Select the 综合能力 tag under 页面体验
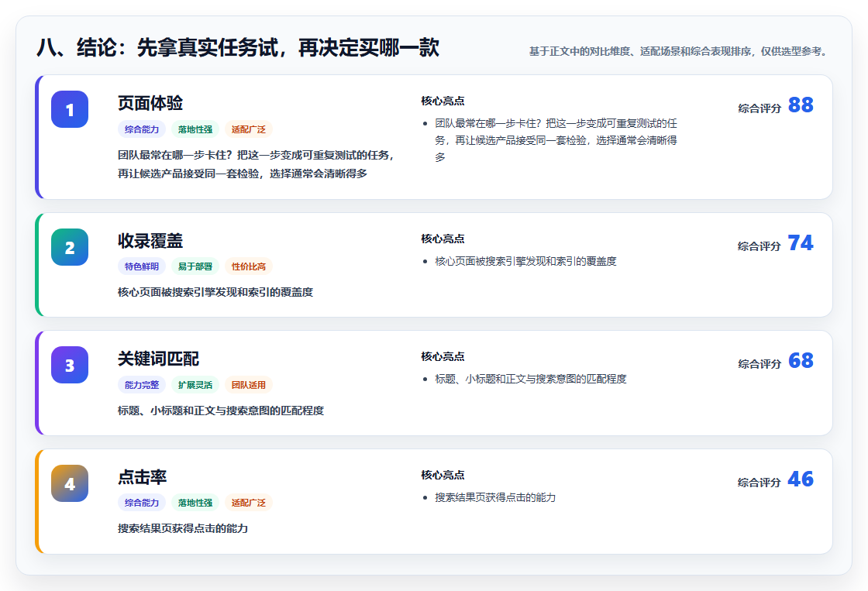The height and width of the screenshot is (591, 868). 142,129
